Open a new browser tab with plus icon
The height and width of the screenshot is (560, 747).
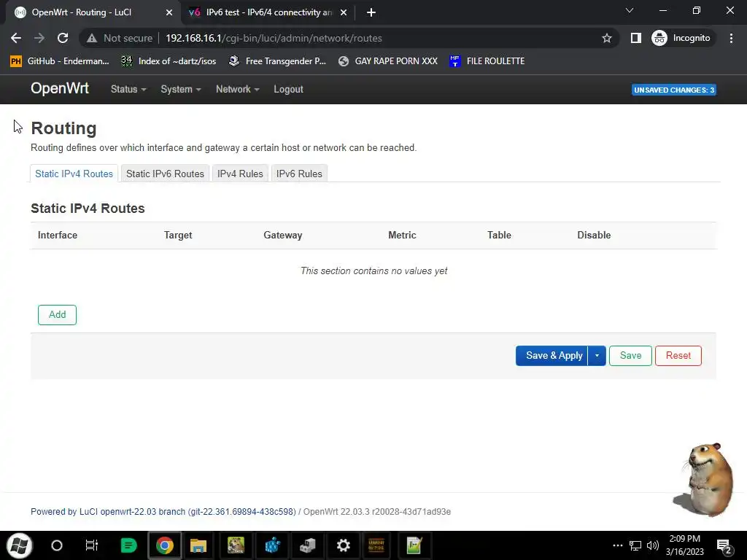point(371,12)
